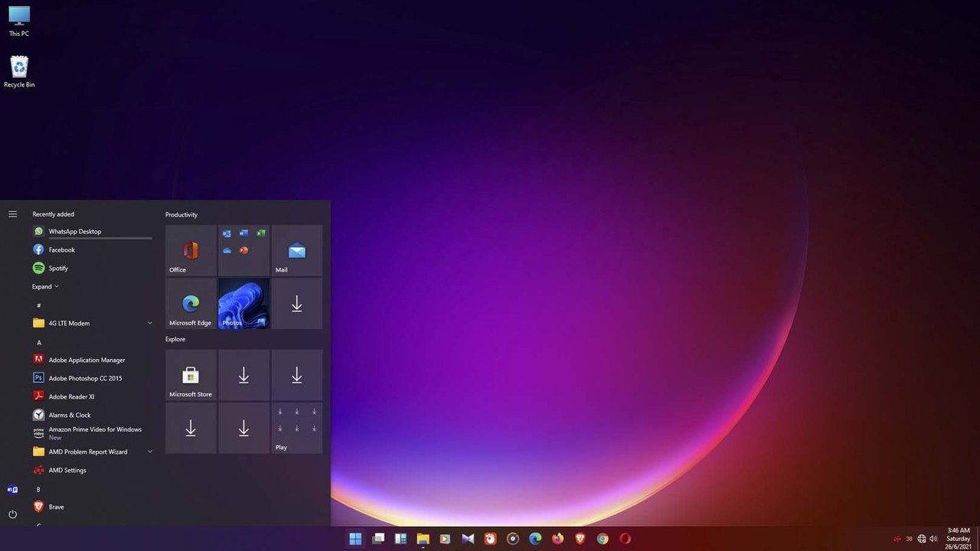Screen dimensions: 980x551
Task: Select the This PC desktop icon
Action: [x=19, y=21]
